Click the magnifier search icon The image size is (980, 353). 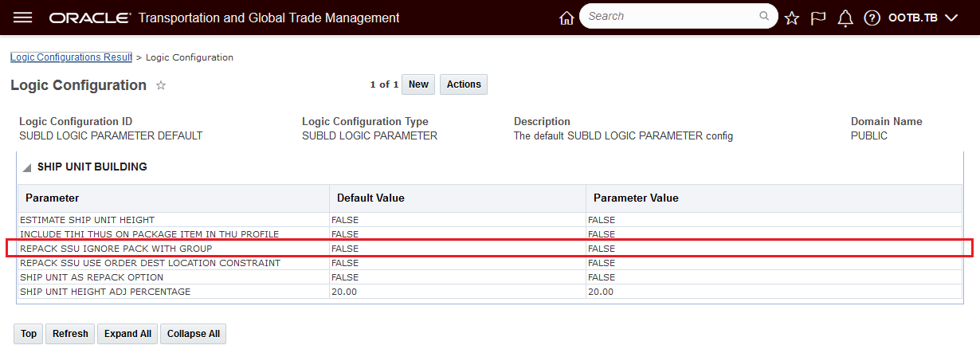click(763, 16)
